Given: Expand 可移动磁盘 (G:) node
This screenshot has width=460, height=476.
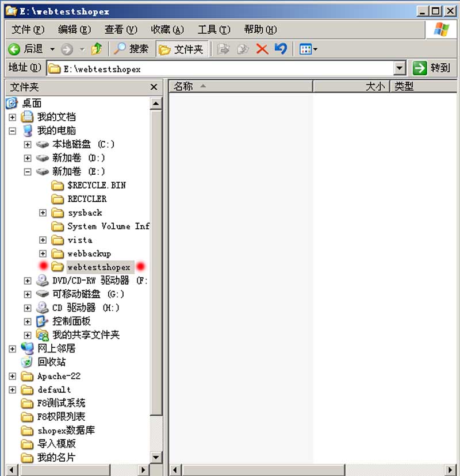Looking at the screenshot, I should point(28,294).
